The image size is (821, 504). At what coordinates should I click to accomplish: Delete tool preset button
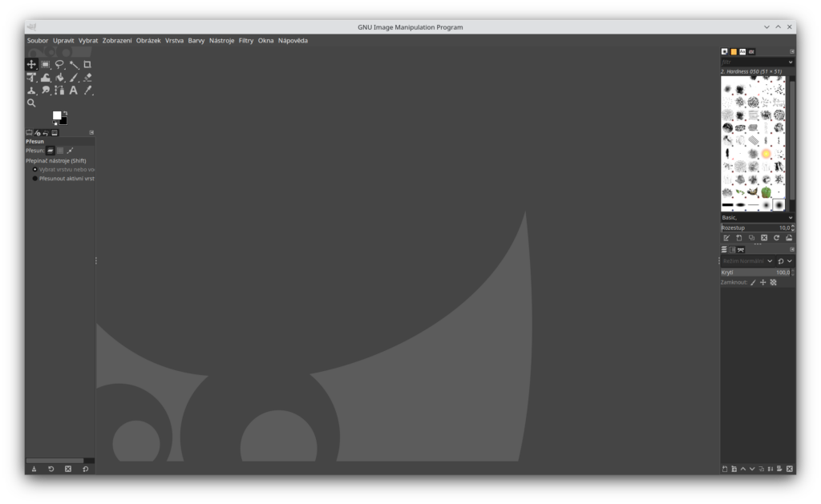(x=68, y=469)
